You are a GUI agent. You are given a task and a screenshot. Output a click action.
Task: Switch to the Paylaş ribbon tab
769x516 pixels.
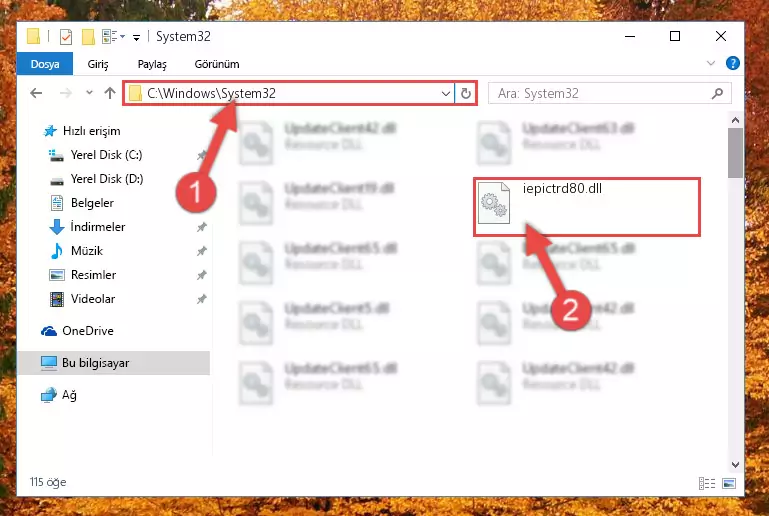[x=152, y=64]
